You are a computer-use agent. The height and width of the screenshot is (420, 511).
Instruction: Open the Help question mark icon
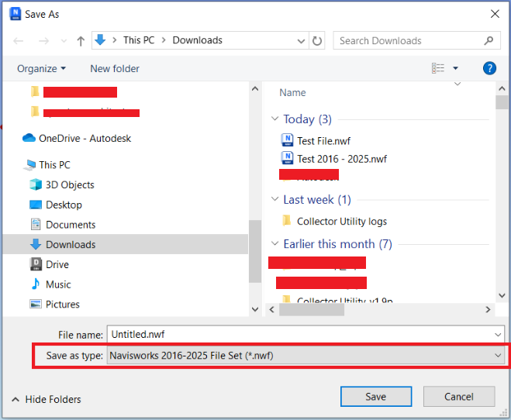pyautogui.click(x=489, y=68)
